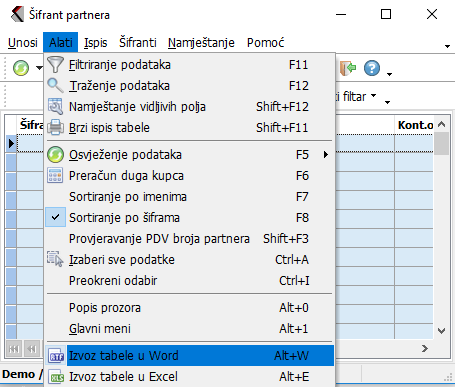Choose Izvoz tabele u Excel
This screenshot has height=387, width=455.
click(x=190, y=377)
